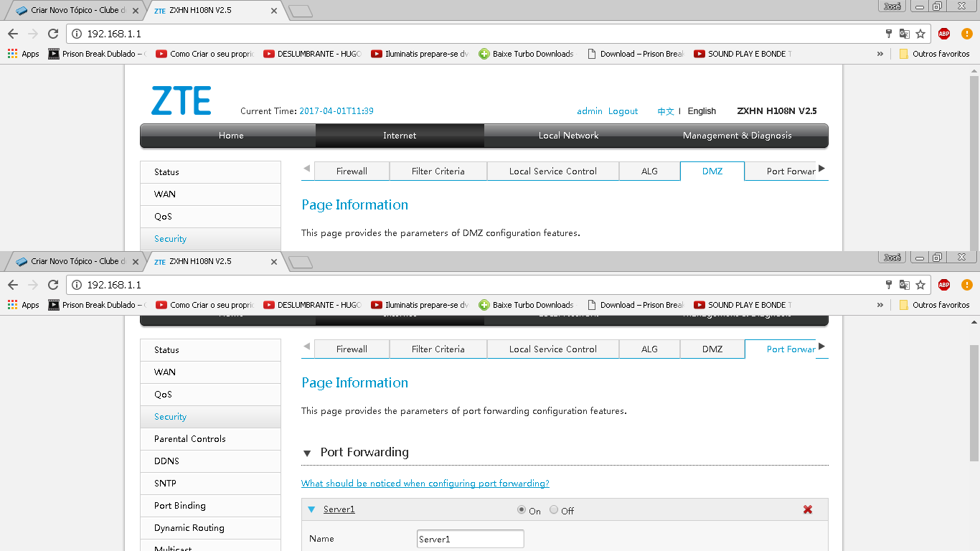Collapse the Server1 entry with its blue triangle

(311, 509)
